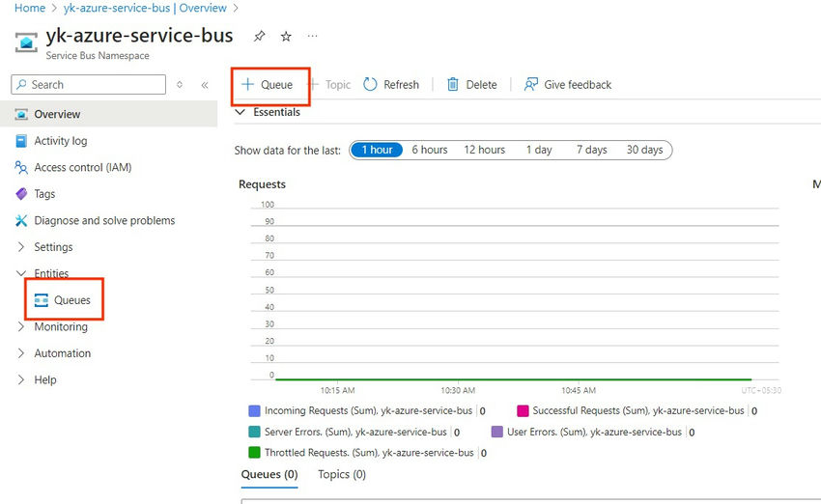Image resolution: width=821 pixels, height=504 pixels.
Task: Click the User Errors (Sum) legend label
Action: [x=594, y=432]
